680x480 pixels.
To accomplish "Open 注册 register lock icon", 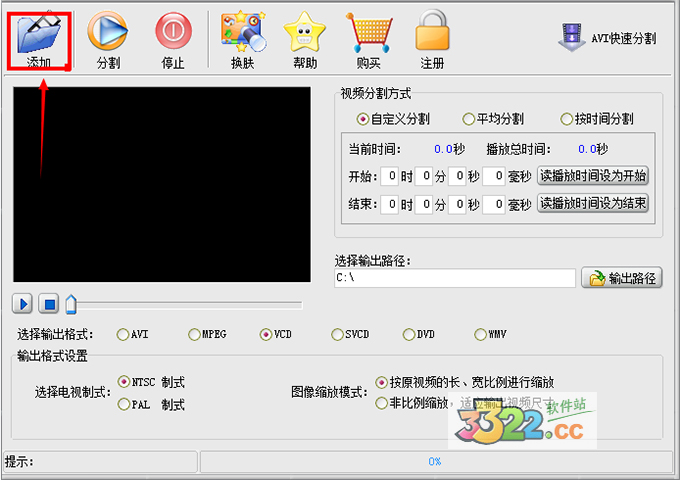I will point(432,31).
